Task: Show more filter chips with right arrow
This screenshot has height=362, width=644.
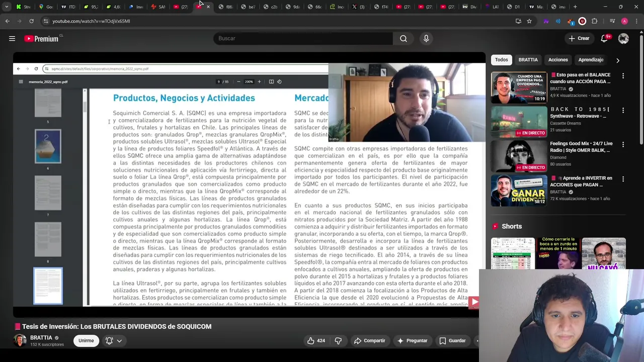Action: pyautogui.click(x=618, y=60)
